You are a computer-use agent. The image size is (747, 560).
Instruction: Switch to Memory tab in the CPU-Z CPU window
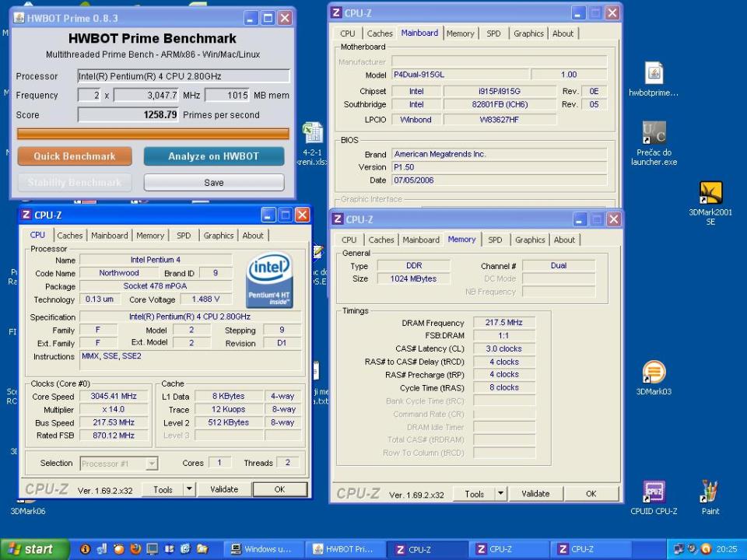click(150, 235)
